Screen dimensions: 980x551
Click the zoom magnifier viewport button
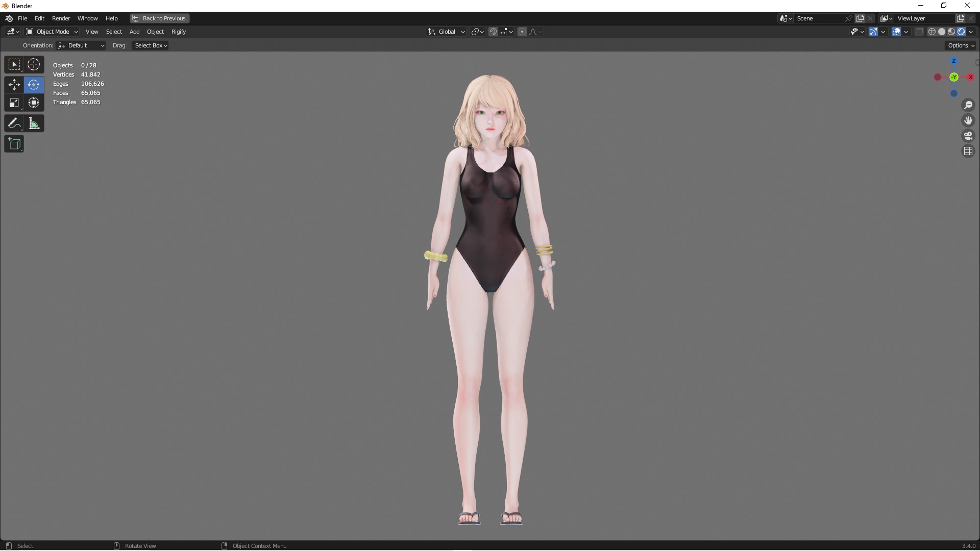pos(968,105)
